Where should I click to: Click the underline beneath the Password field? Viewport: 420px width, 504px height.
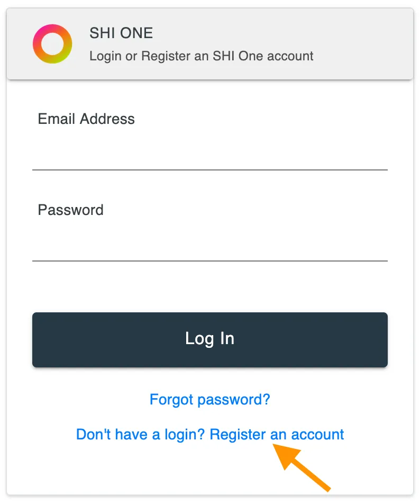point(210,261)
